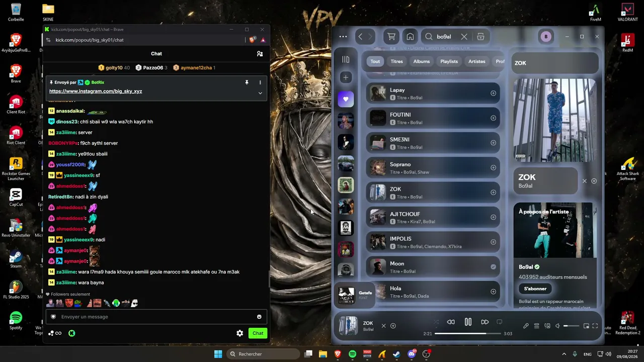The image size is (644, 362).
Task: Add Soprano to Liked Songs
Action: click(x=493, y=167)
